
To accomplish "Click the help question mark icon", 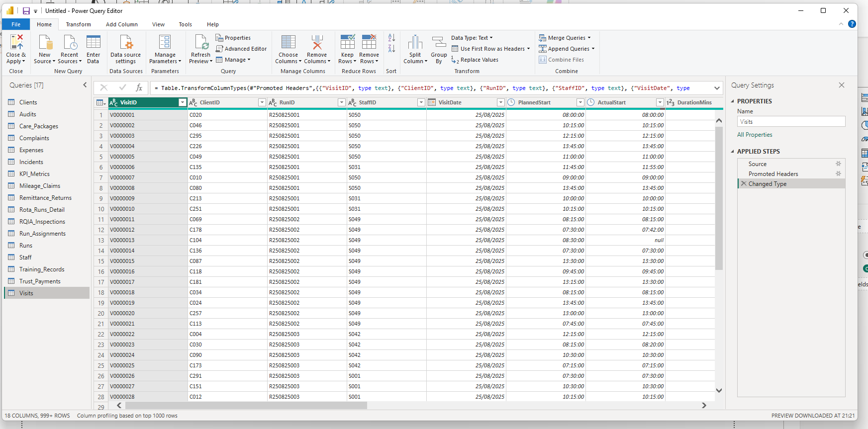I will (852, 24).
